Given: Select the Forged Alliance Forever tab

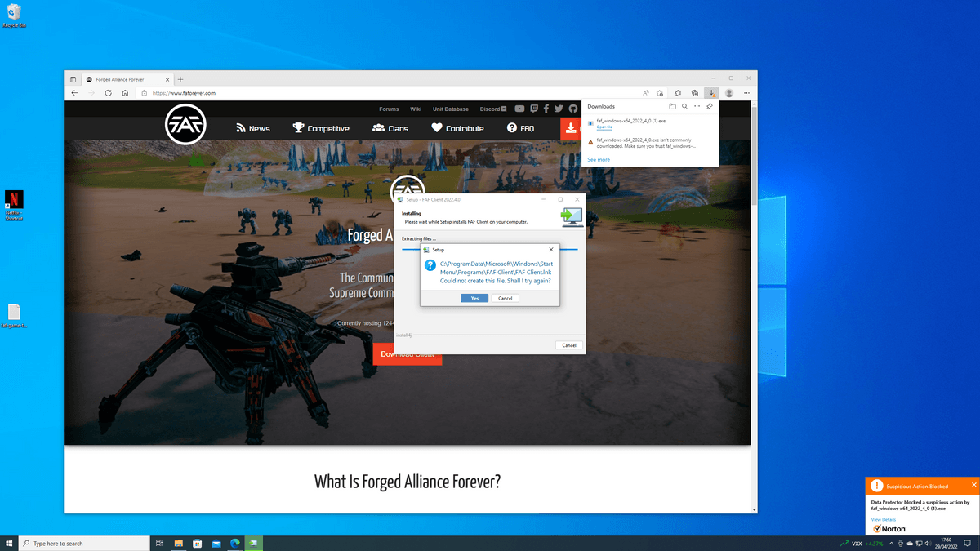Looking at the screenshot, I should [x=128, y=79].
